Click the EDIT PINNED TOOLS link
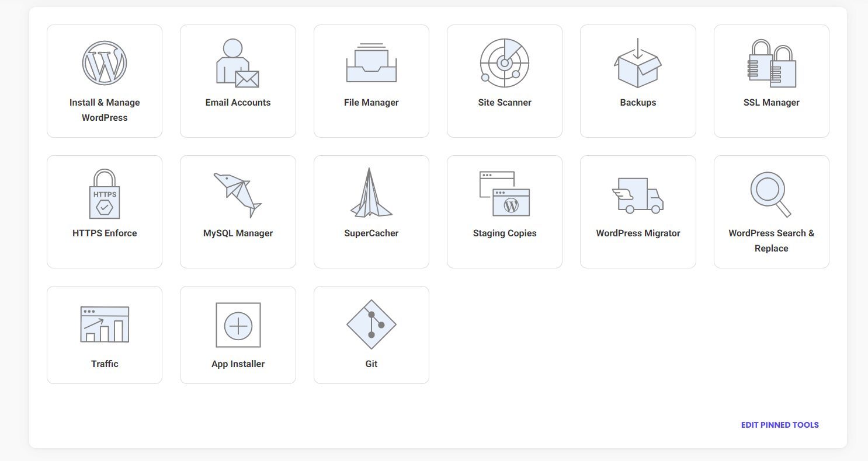 pyautogui.click(x=779, y=425)
